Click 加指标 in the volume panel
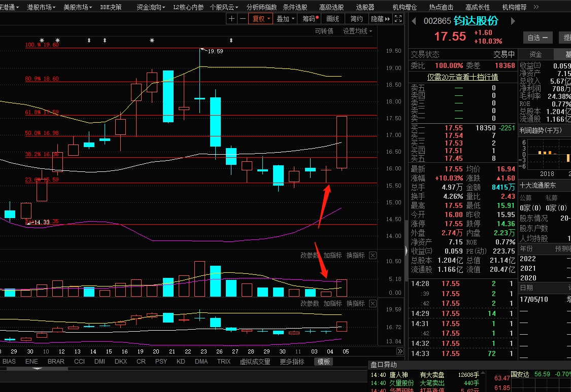The image size is (571, 392). 332,255
